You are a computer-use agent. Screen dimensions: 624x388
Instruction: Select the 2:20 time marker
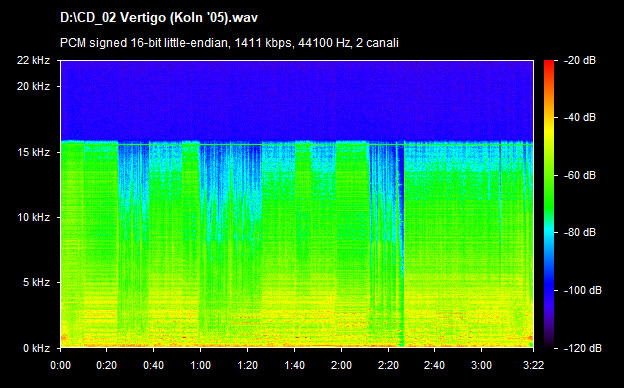click(x=388, y=365)
